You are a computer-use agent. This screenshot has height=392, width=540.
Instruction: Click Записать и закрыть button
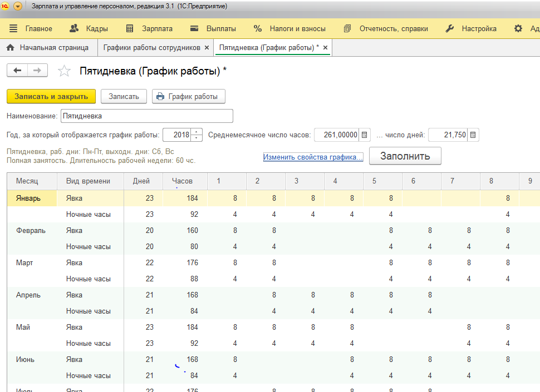[x=51, y=96]
